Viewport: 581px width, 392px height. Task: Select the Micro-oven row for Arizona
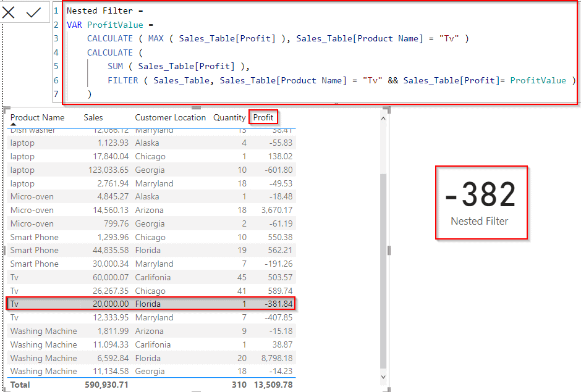click(x=151, y=210)
